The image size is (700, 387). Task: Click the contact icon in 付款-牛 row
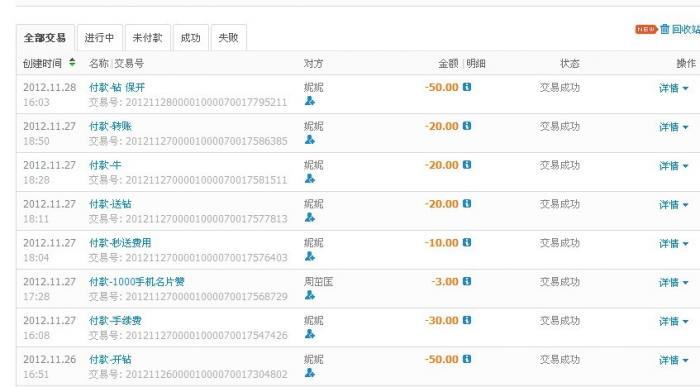pyautogui.click(x=310, y=179)
